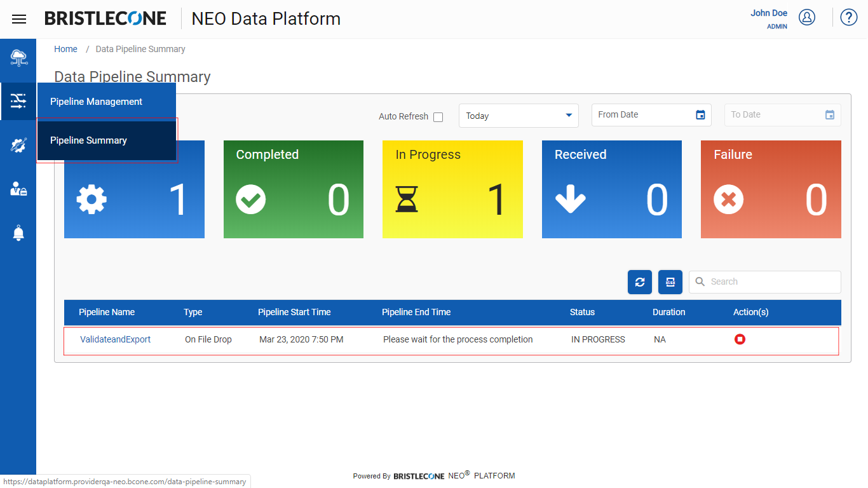Click the Bristlecone logo

(105, 18)
